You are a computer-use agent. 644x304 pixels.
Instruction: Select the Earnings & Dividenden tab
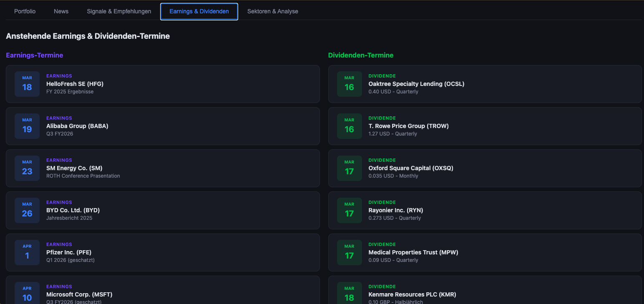click(199, 11)
